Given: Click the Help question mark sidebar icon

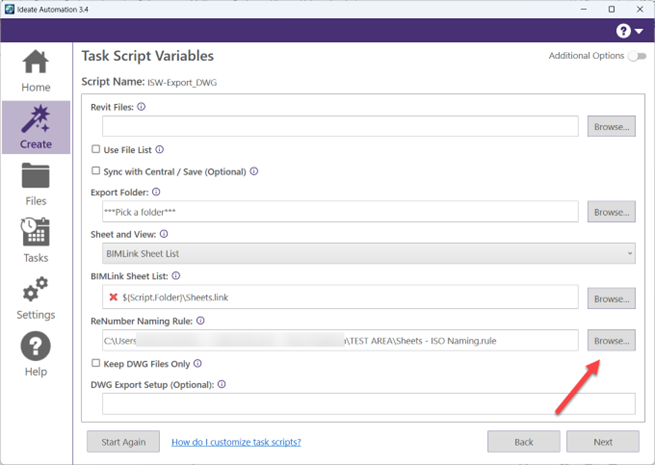Looking at the screenshot, I should pyautogui.click(x=35, y=355).
